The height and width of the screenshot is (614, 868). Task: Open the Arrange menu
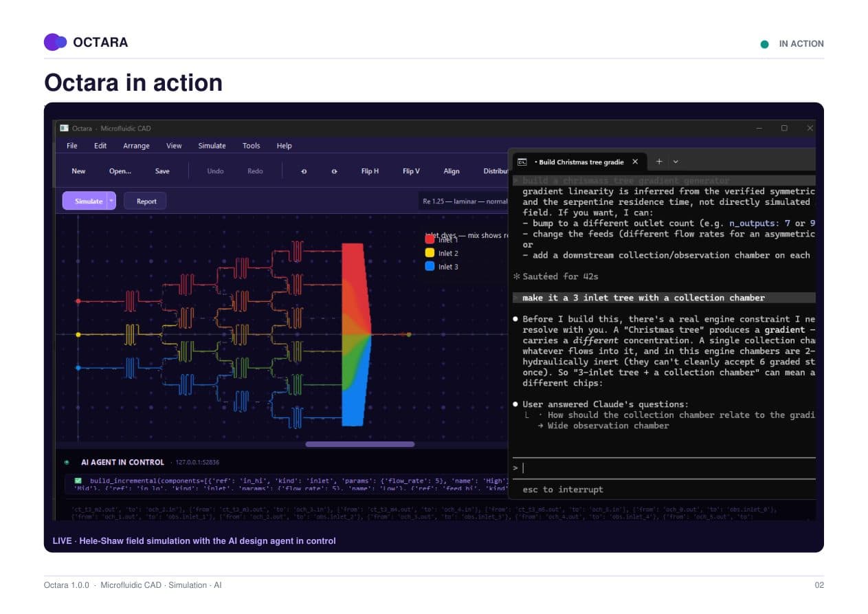(136, 146)
